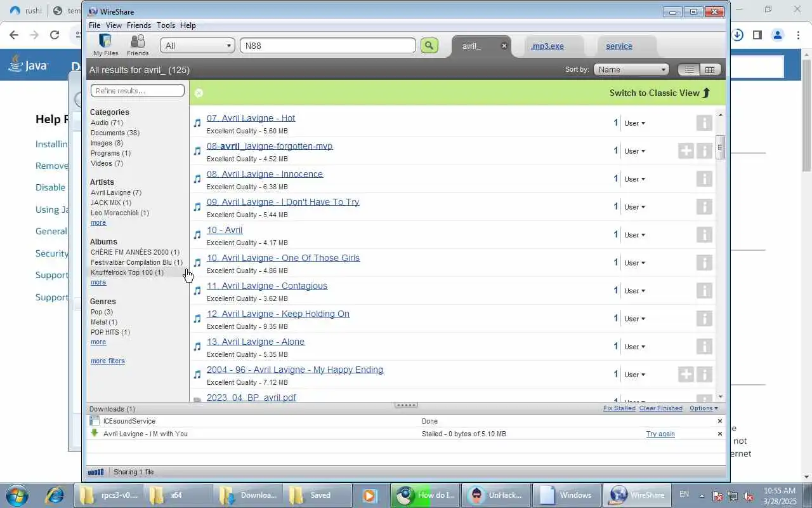Switch results to table view

coord(710,70)
